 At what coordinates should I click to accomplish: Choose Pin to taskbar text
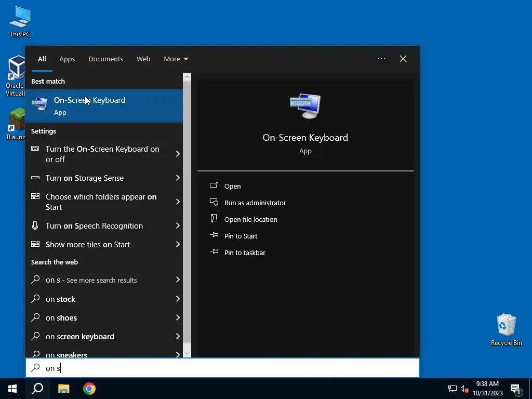click(245, 252)
